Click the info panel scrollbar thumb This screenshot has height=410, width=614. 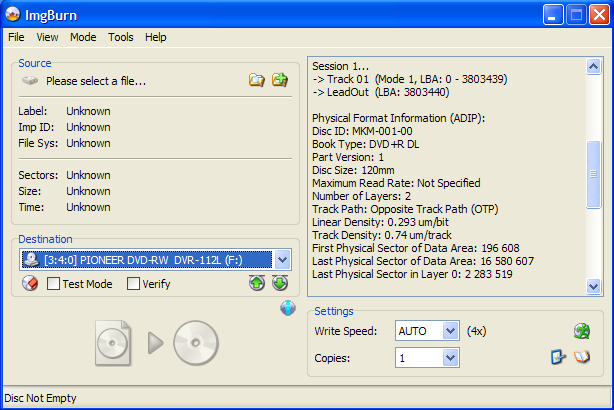tap(593, 174)
